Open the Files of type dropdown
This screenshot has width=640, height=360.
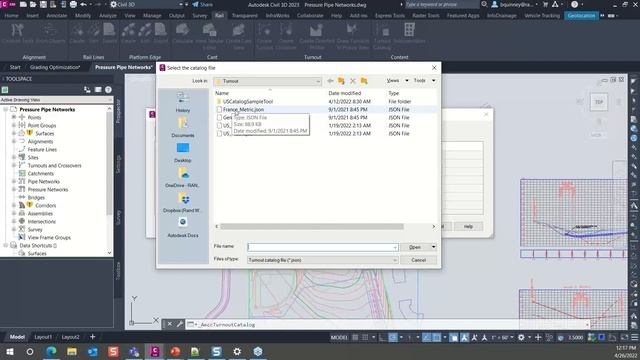coord(395,260)
